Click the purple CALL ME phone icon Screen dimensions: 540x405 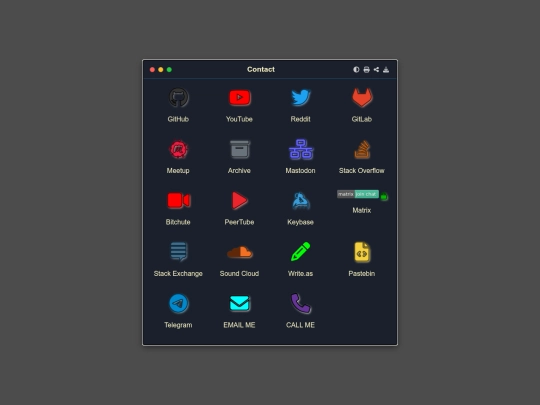click(301, 303)
